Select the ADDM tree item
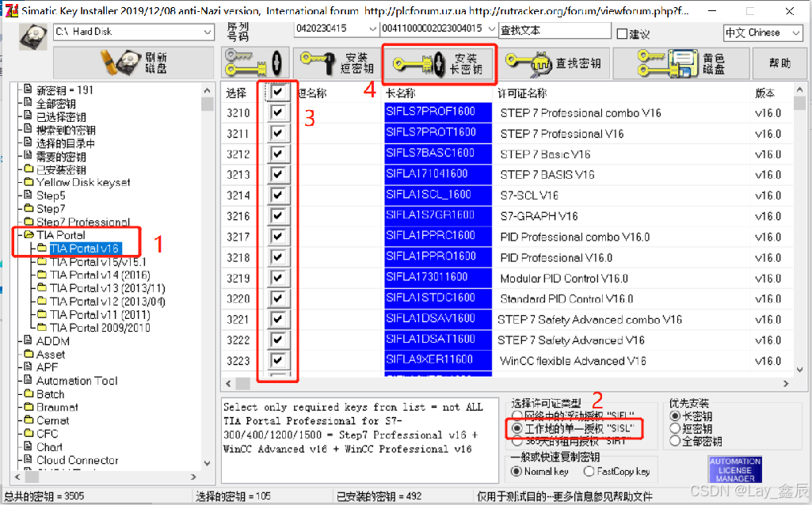This screenshot has width=812, height=505. (53, 341)
